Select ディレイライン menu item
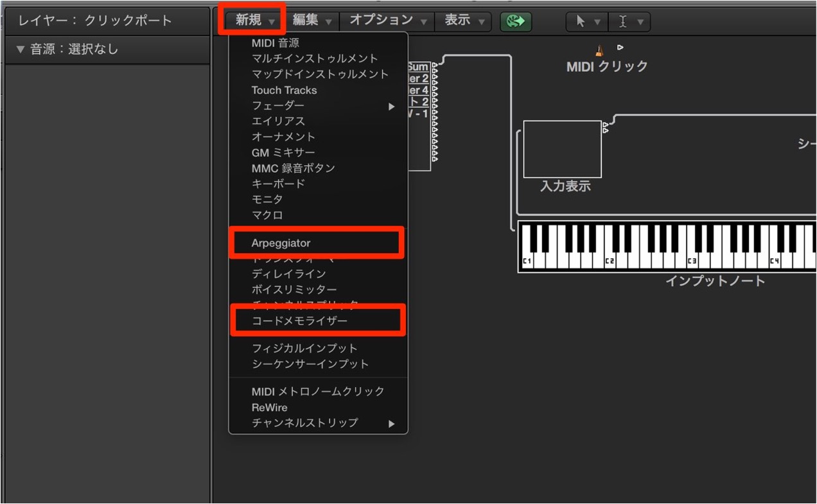The width and height of the screenshot is (817, 504). [x=318, y=274]
